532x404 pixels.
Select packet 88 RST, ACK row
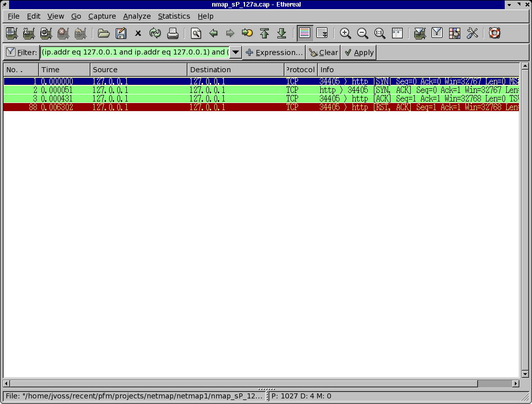(x=261, y=107)
